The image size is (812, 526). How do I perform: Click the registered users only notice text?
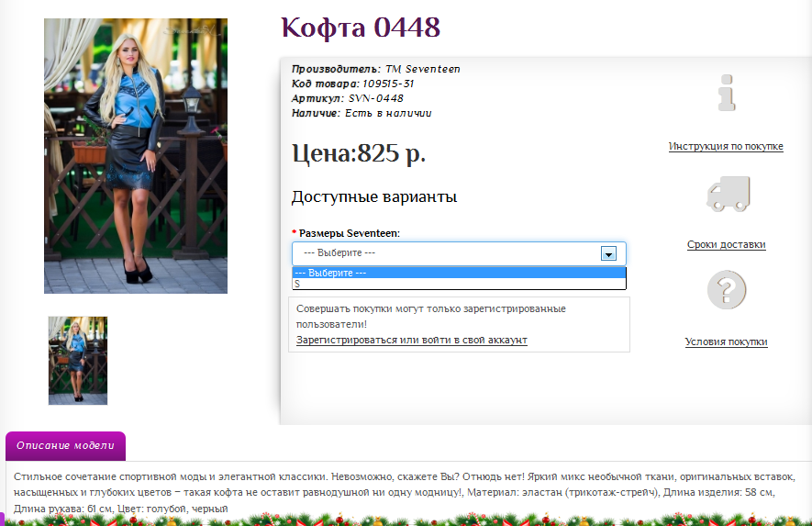coord(431,316)
